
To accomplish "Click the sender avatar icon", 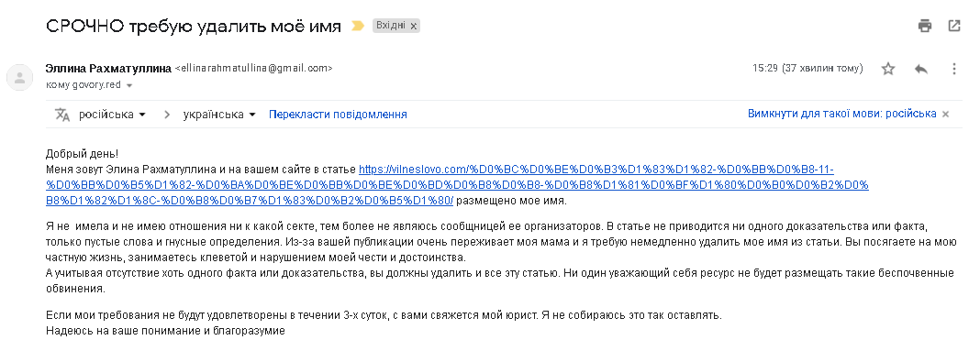I will 19,77.
